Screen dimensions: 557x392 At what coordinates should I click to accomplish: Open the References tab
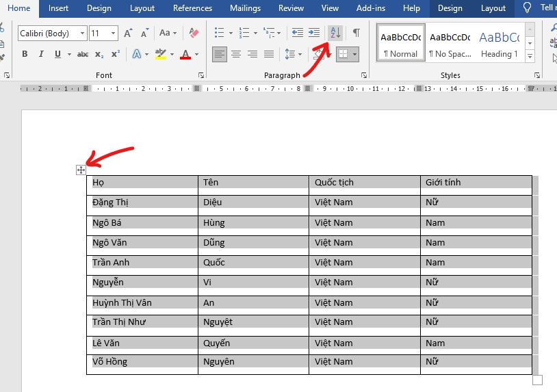[192, 8]
